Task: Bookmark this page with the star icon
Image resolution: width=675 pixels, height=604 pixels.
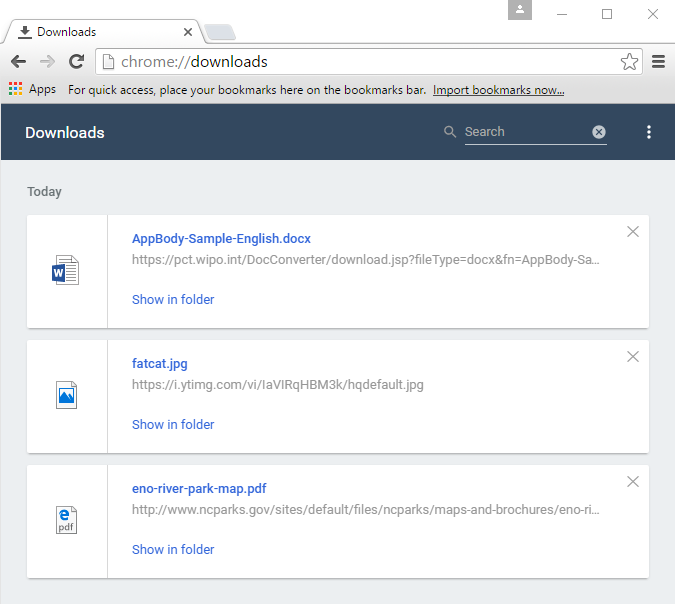Action: (629, 62)
